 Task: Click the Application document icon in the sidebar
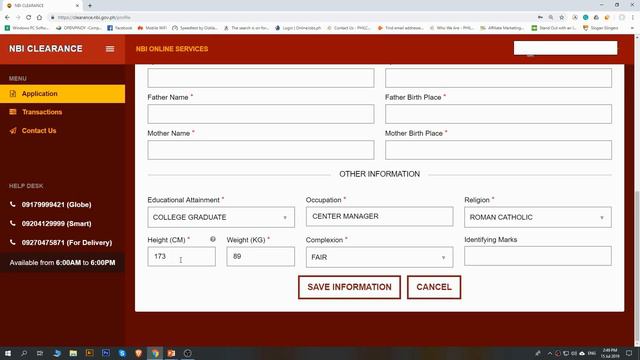click(x=13, y=94)
